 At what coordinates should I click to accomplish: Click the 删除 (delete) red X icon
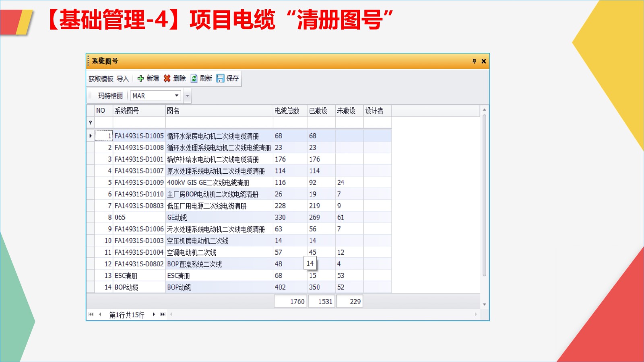point(167,78)
